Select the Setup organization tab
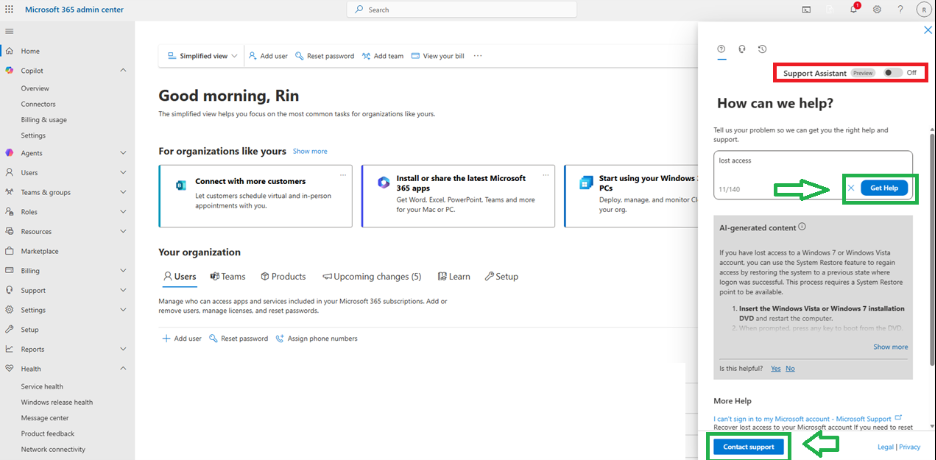The width and height of the screenshot is (936, 460). point(501,277)
